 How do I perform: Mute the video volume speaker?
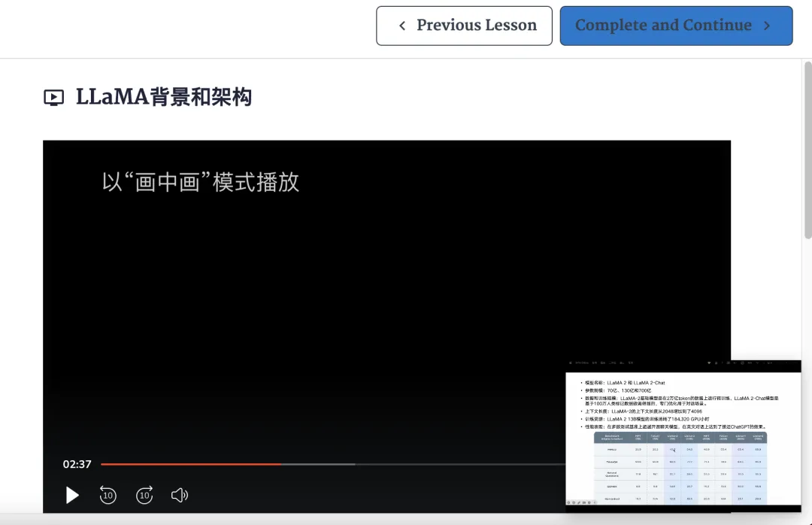coord(180,496)
